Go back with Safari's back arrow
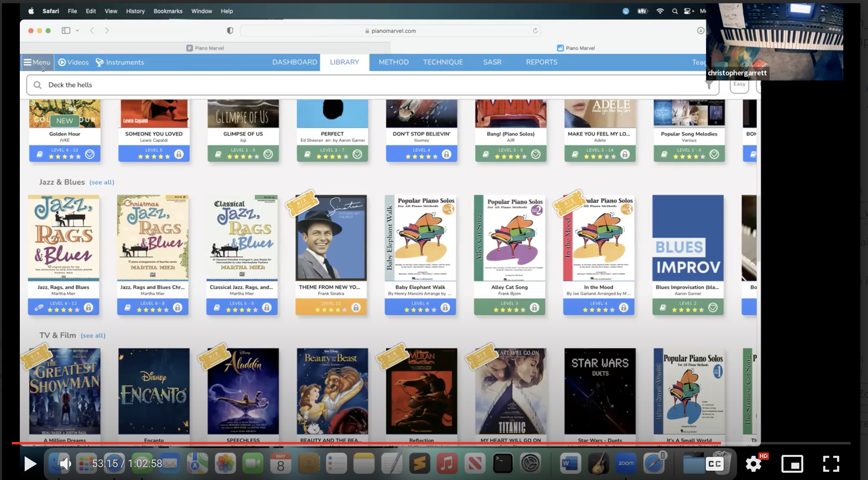This screenshot has height=480, width=868. pos(92,31)
